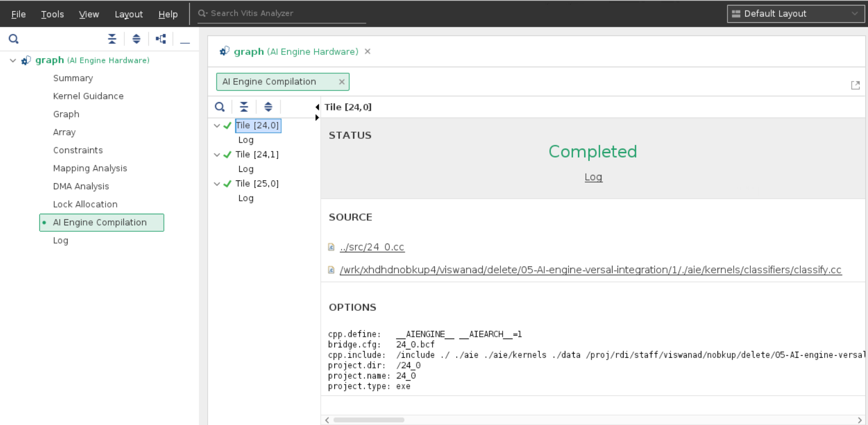Open the Tools menu
The image size is (868, 425).
coord(52,14)
